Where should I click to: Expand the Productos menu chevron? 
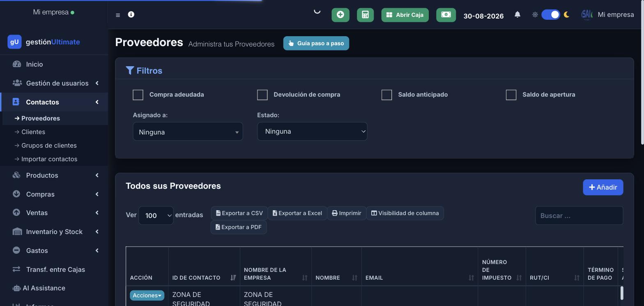(x=97, y=175)
